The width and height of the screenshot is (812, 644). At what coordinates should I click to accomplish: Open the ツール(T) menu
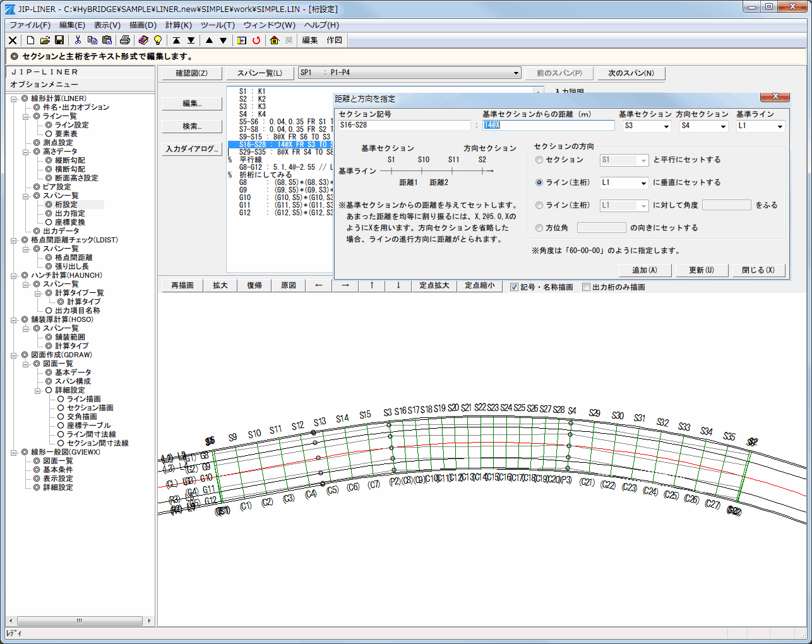click(x=217, y=25)
